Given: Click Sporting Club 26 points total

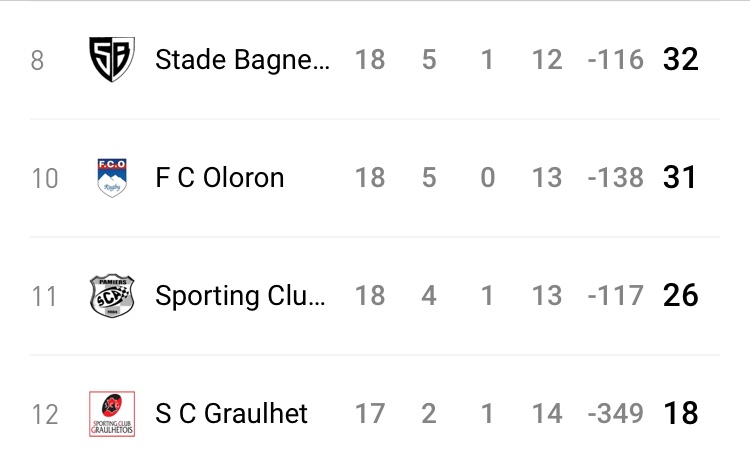Looking at the screenshot, I should [680, 296].
